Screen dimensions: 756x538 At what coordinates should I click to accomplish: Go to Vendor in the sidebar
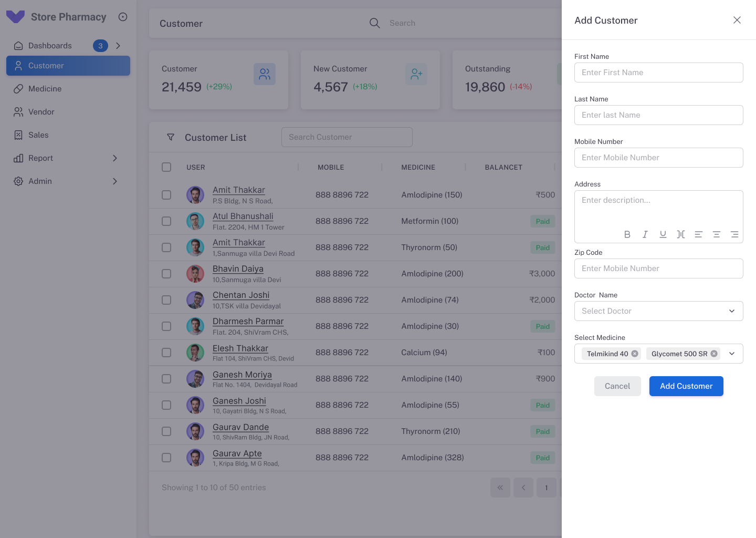tap(41, 112)
